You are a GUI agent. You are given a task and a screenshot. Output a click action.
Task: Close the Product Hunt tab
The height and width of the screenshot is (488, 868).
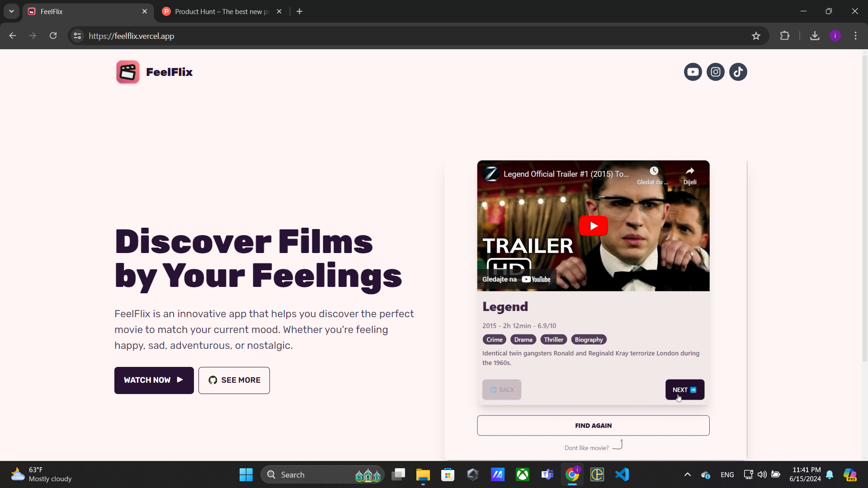[279, 11]
